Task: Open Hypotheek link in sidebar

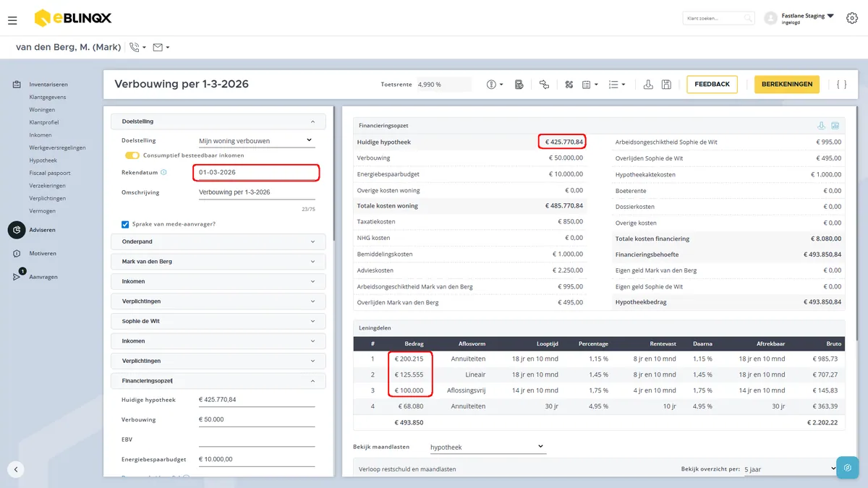Action: [x=43, y=160]
